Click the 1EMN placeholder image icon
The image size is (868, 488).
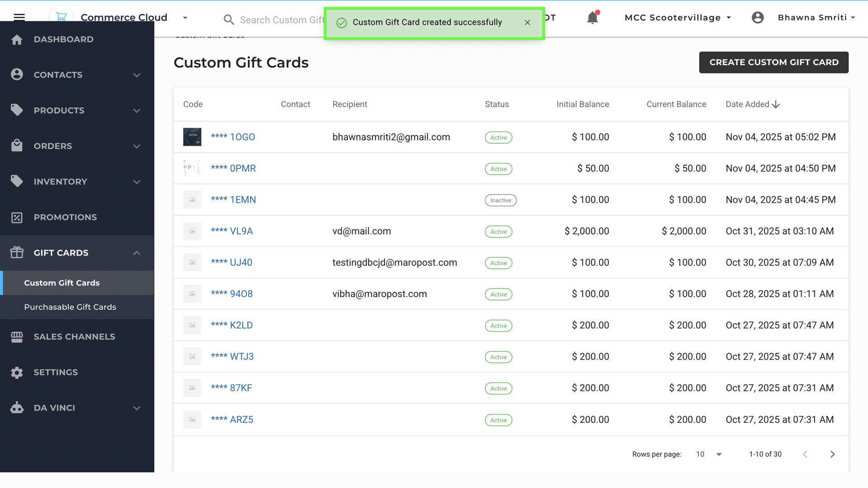pyautogui.click(x=192, y=200)
